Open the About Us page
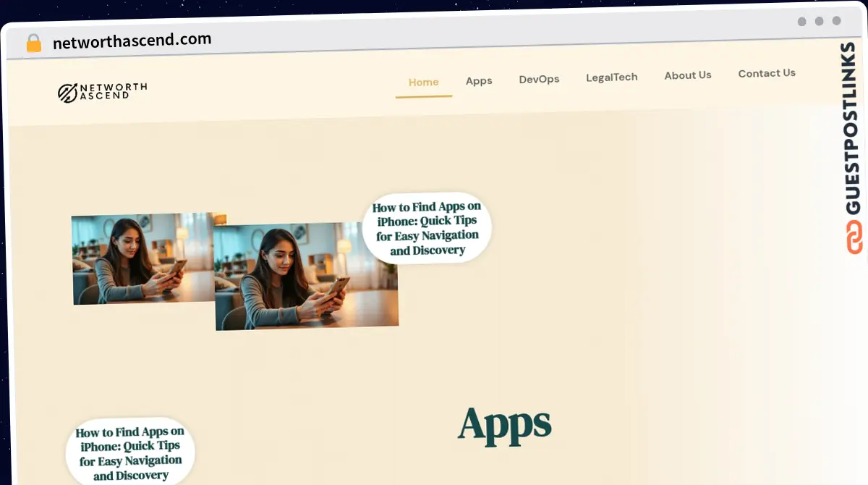Image resolution: width=868 pixels, height=485 pixels. (687, 75)
